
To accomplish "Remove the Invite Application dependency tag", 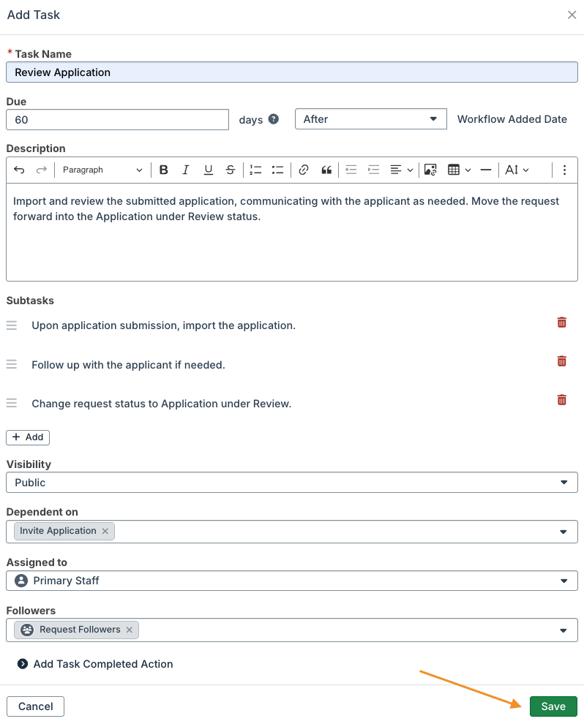I will tap(105, 531).
